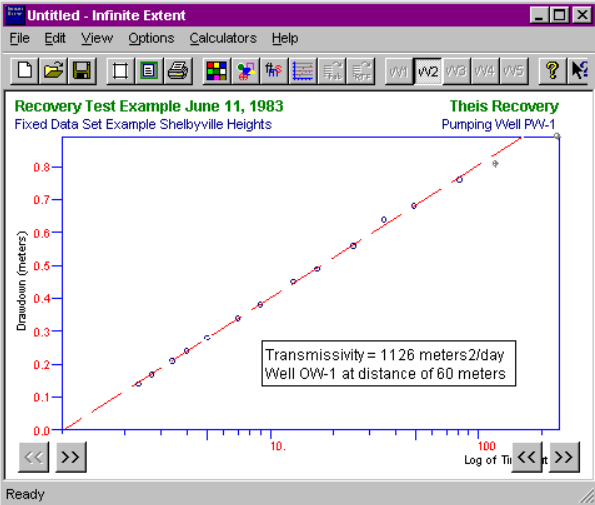
Task: Click the yellow question mark help icon
Action: [x=552, y=71]
